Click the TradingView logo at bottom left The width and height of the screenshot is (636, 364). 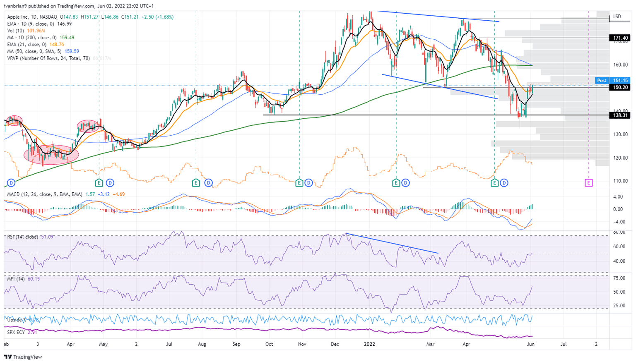[23, 357]
